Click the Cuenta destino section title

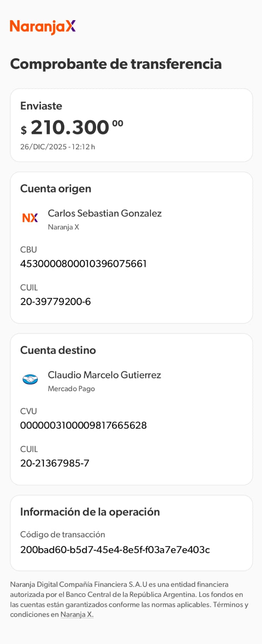58,350
